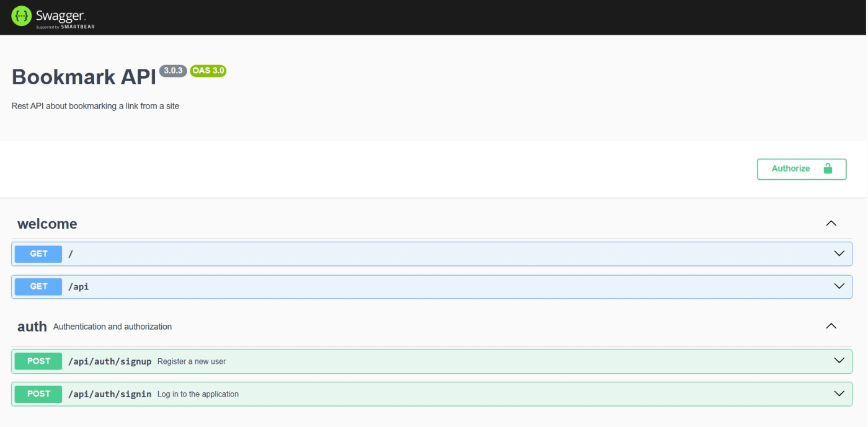Click the GET badge for the /api route
Viewport: 868px width, 427px height.
(x=38, y=286)
